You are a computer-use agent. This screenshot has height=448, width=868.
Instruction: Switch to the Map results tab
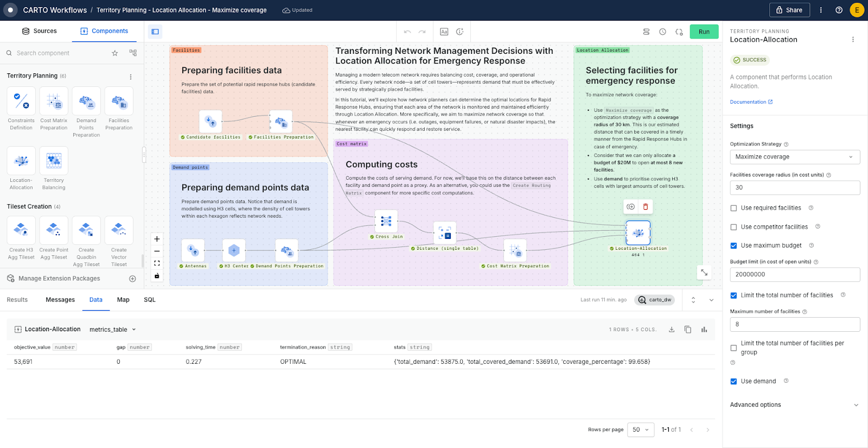tap(123, 300)
